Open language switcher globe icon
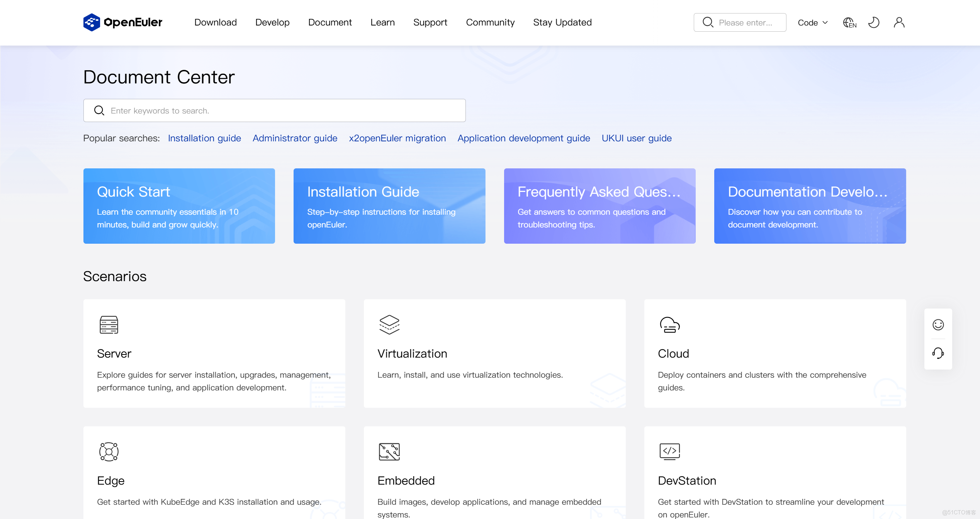Viewport: 980px width, 519px height. point(849,22)
